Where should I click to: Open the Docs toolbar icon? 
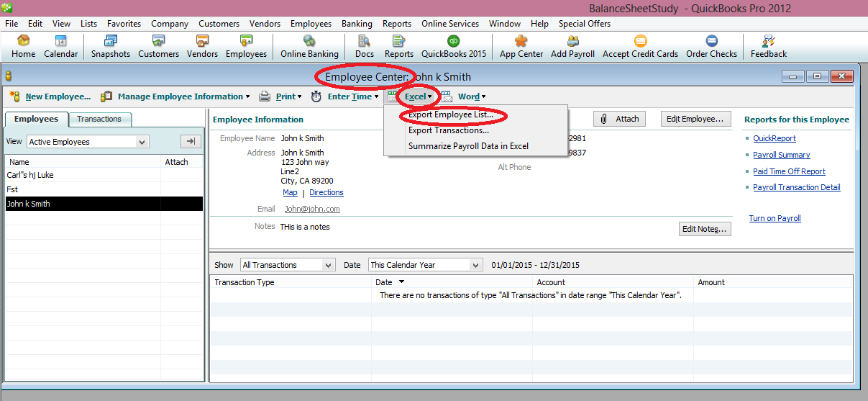point(365,46)
